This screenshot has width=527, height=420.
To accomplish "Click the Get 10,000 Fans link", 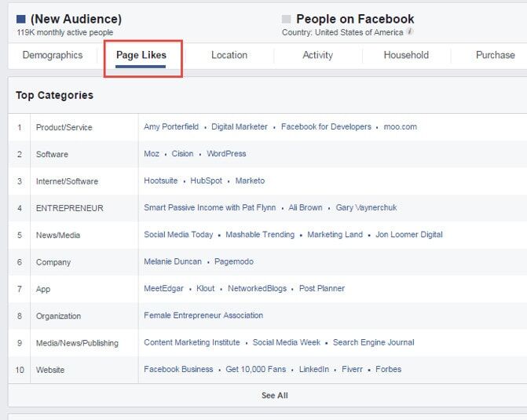I will 255,369.
